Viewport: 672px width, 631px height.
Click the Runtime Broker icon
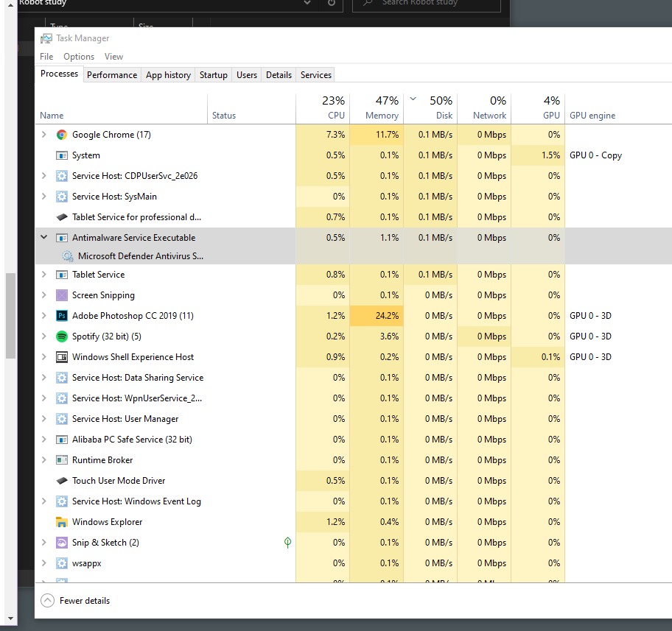(x=62, y=460)
